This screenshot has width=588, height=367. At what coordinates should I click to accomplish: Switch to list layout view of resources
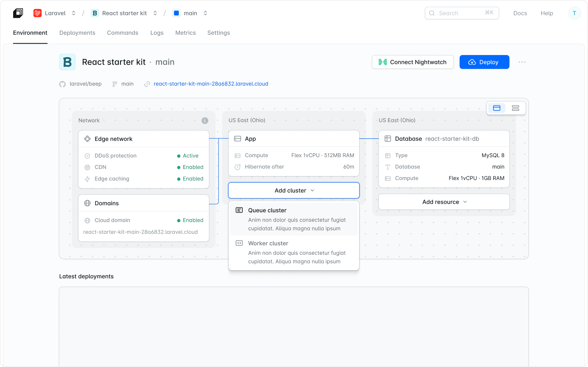pos(516,108)
